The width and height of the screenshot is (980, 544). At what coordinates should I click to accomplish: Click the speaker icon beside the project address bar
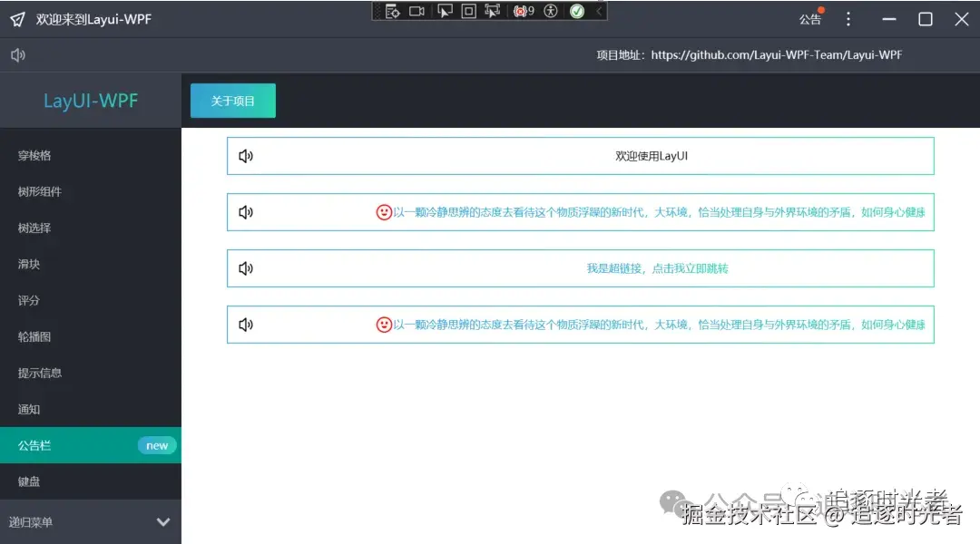pyautogui.click(x=18, y=54)
